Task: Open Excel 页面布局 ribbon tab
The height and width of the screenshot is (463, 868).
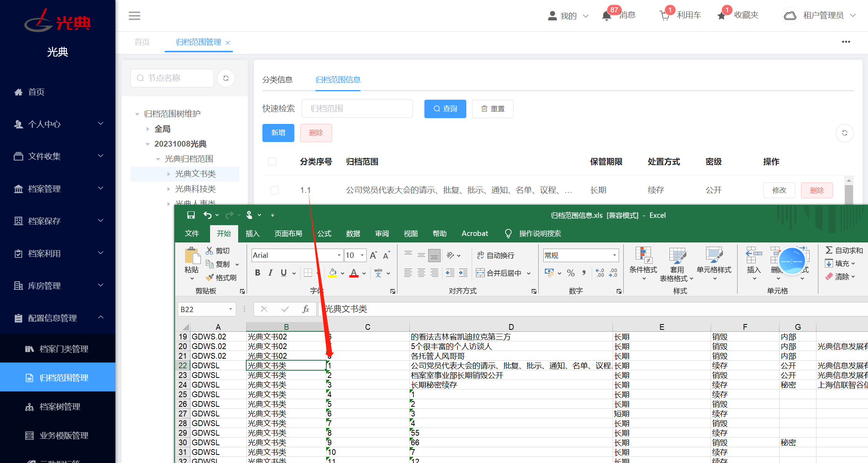Action: pyautogui.click(x=288, y=234)
